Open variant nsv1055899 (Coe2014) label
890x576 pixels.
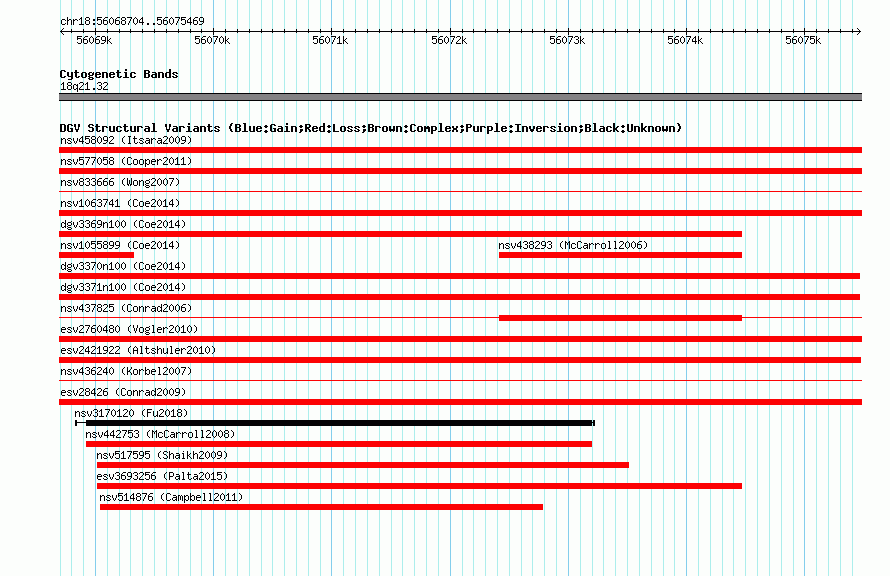(120, 245)
